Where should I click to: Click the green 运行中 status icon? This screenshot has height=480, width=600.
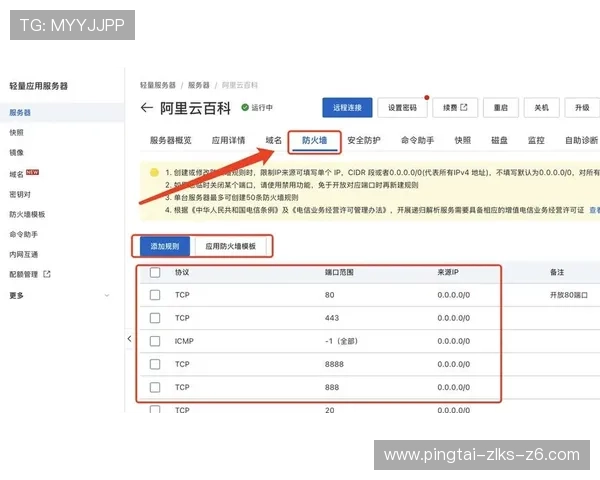click(x=245, y=108)
